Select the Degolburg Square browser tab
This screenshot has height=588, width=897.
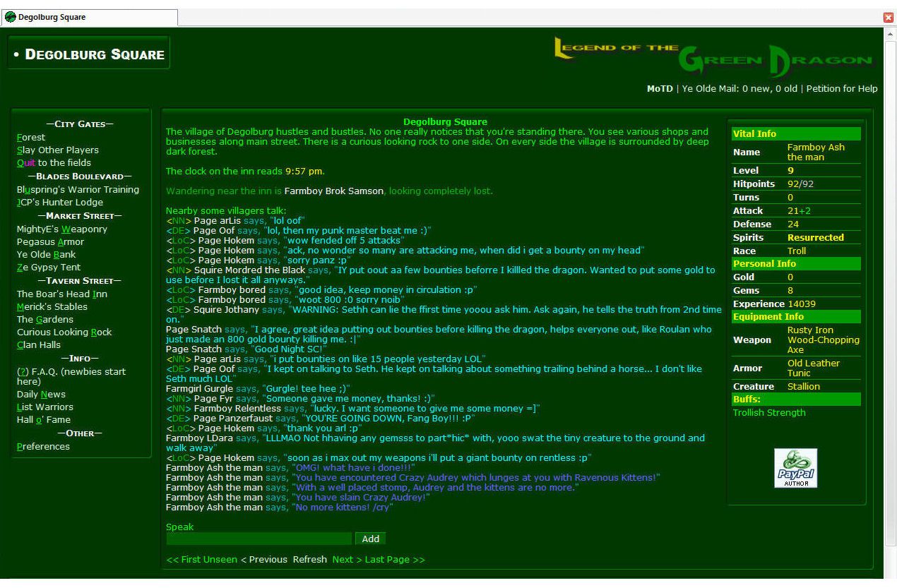tap(88, 17)
